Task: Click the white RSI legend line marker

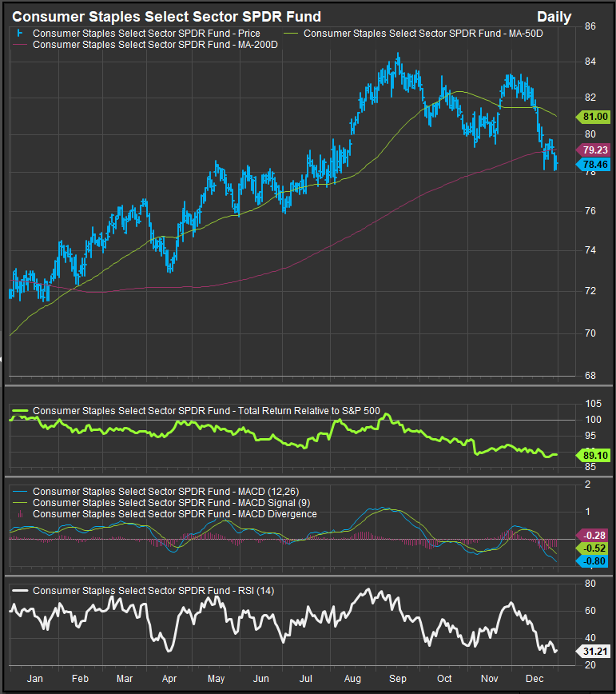Action: [x=20, y=591]
